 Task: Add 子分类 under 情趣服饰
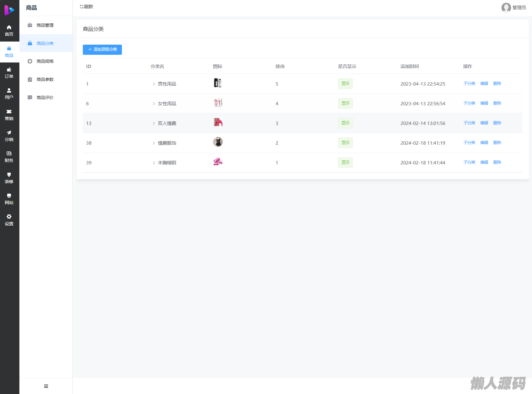(x=469, y=143)
